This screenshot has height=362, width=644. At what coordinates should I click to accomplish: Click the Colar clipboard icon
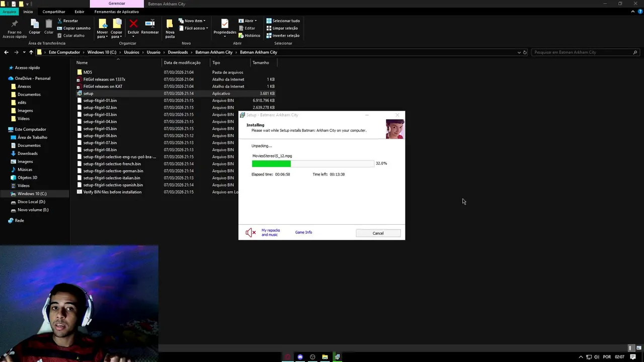[x=49, y=24]
